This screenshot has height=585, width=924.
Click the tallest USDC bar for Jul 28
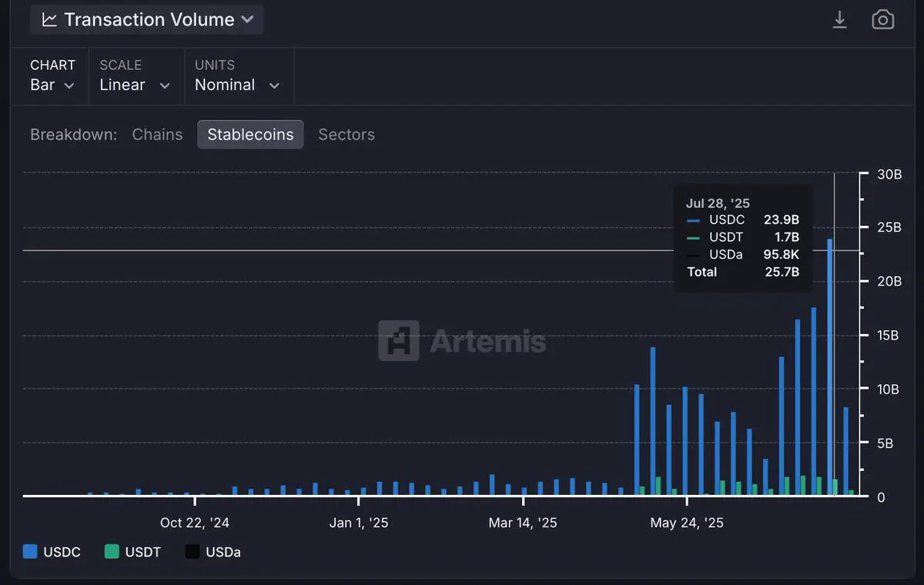(829, 367)
